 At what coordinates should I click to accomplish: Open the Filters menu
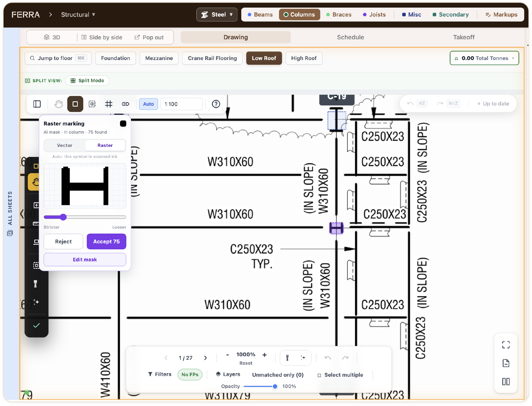(x=160, y=374)
